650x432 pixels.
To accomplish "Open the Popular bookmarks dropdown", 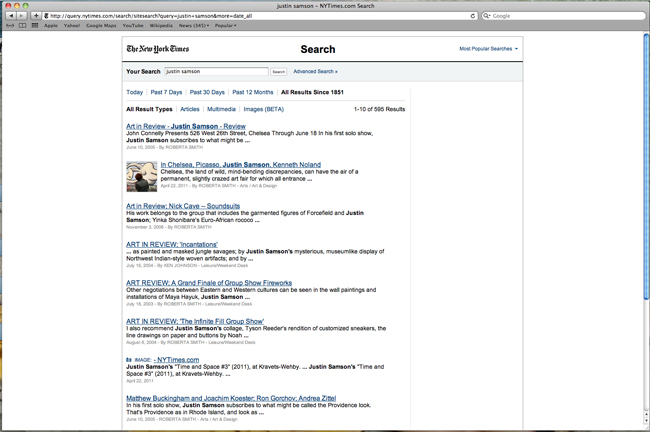I will click(226, 25).
